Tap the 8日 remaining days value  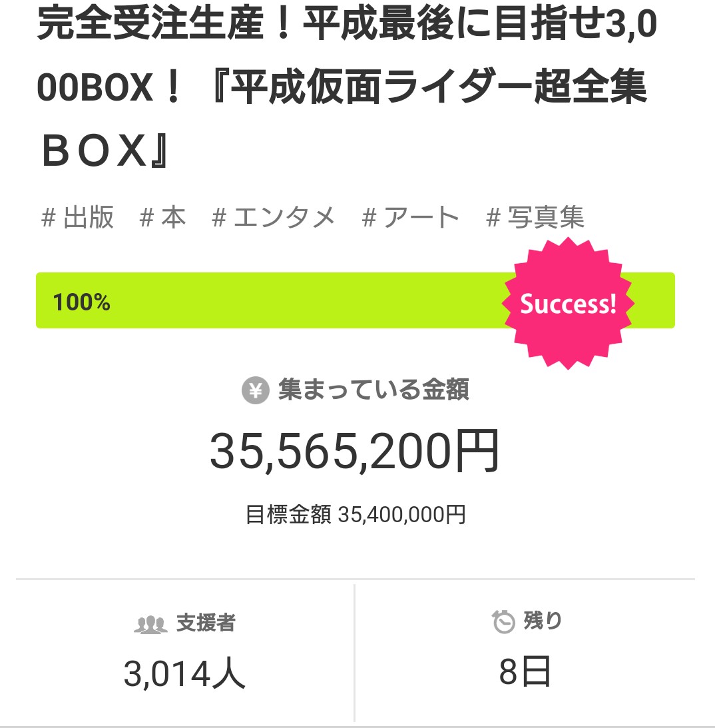click(x=525, y=673)
